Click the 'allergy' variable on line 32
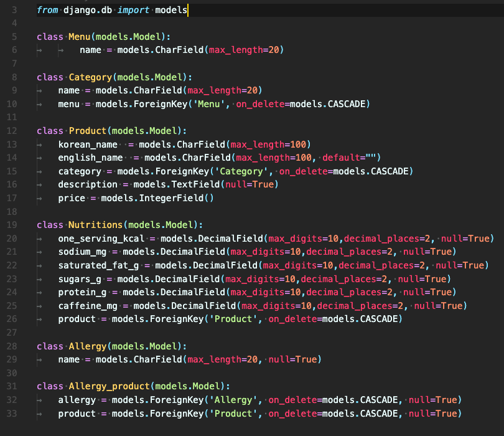The height and width of the screenshot is (436, 504). pyautogui.click(x=77, y=400)
